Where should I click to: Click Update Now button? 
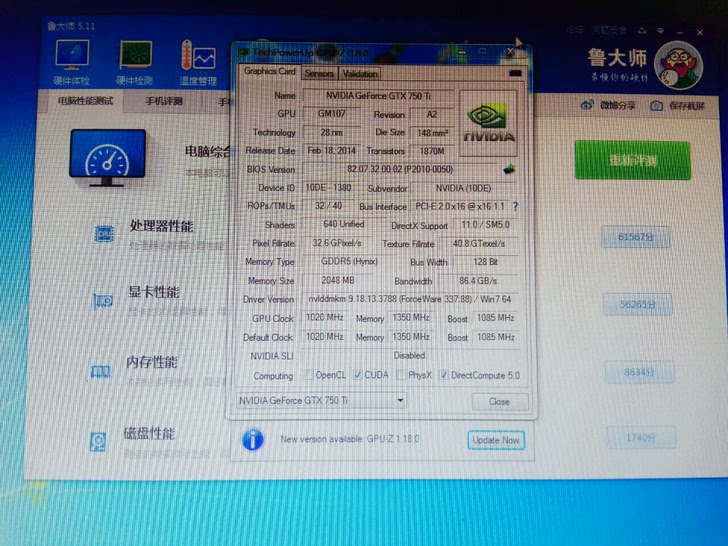coord(496,440)
